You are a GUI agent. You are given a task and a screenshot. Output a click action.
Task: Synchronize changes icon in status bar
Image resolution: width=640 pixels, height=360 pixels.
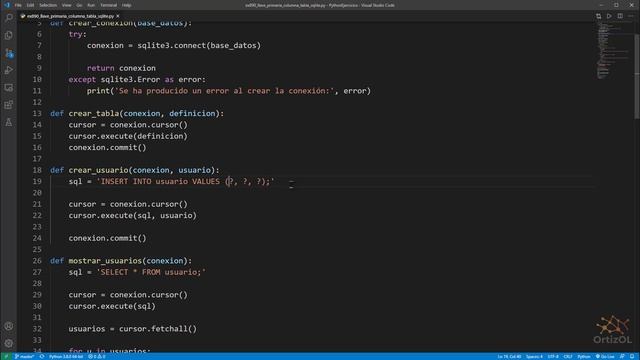[x=42, y=356]
